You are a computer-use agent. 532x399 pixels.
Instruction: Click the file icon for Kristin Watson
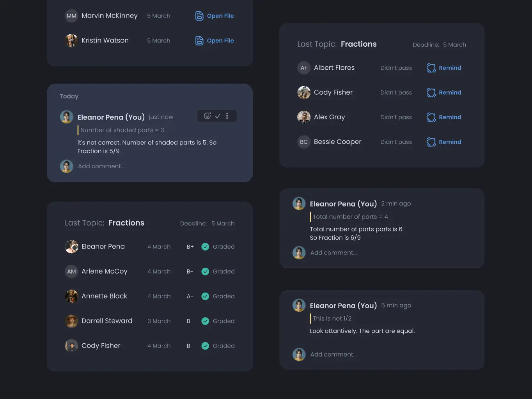point(199,41)
